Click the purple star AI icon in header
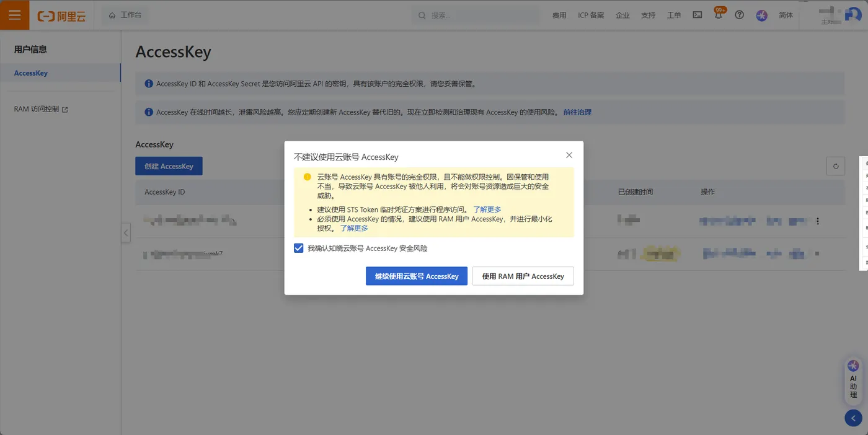The width and height of the screenshot is (868, 435). point(761,15)
